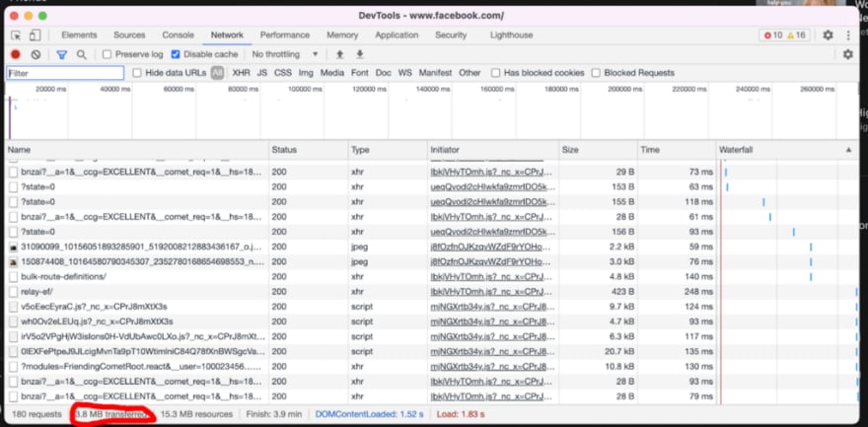868x427 pixels.
Task: Click into the Filter text field
Action: pyautogui.click(x=65, y=73)
